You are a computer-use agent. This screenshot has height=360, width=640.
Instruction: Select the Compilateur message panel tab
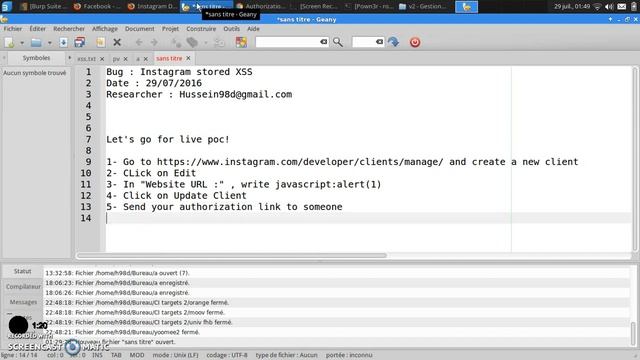coord(23,287)
